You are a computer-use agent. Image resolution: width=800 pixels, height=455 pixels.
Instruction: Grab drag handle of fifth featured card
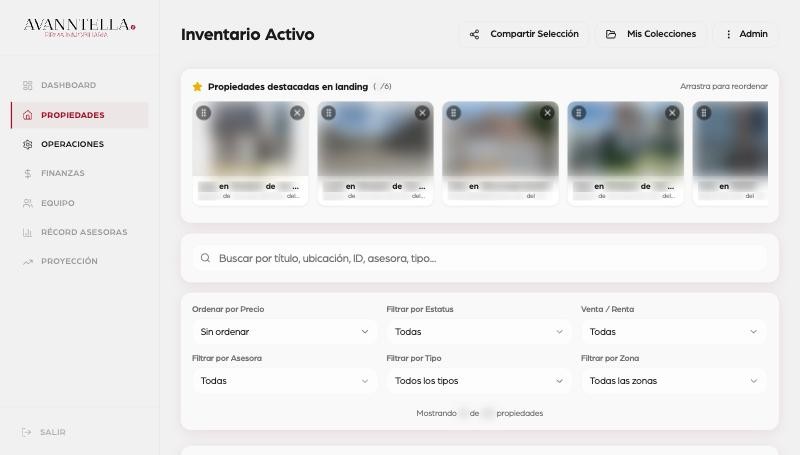pyautogui.click(x=704, y=113)
